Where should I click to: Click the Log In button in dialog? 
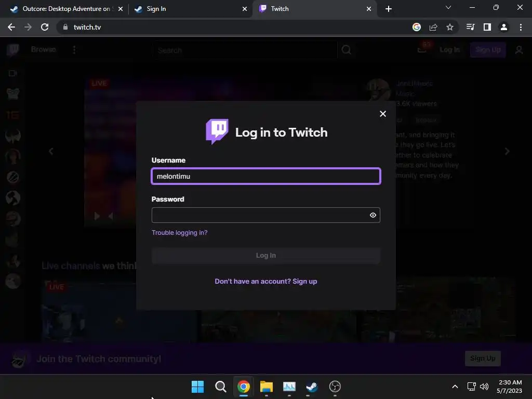click(x=266, y=256)
